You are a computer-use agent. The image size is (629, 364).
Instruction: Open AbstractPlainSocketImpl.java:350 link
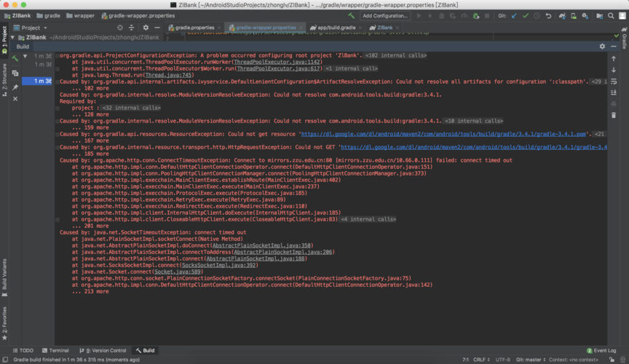261,245
